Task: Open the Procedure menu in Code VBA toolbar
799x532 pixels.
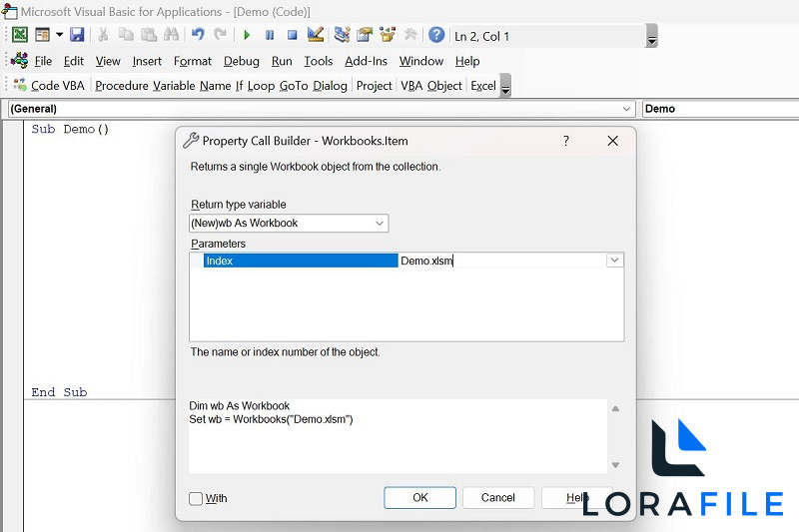Action: click(x=122, y=86)
